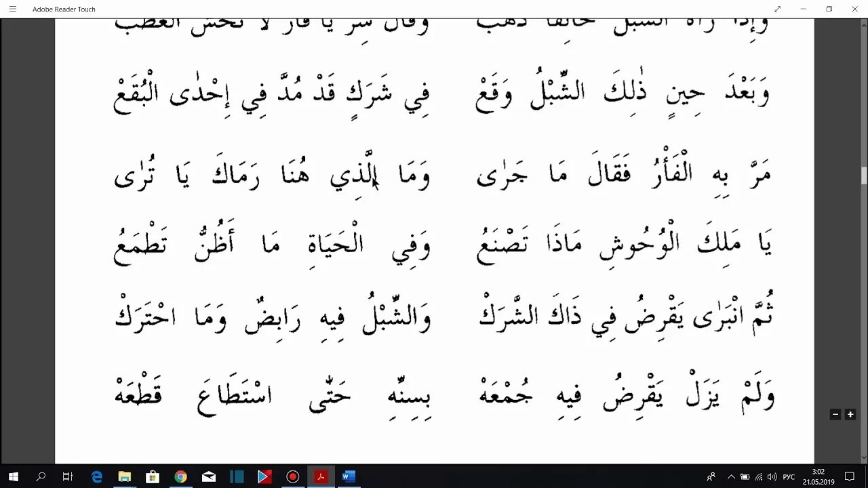Click the verse beginning 'مَرَّ بِهِ الْفَأْرُ'

click(624, 173)
